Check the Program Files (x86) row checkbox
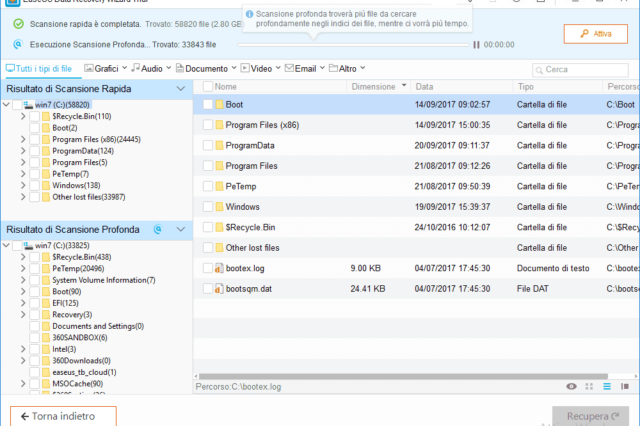 [x=208, y=125]
